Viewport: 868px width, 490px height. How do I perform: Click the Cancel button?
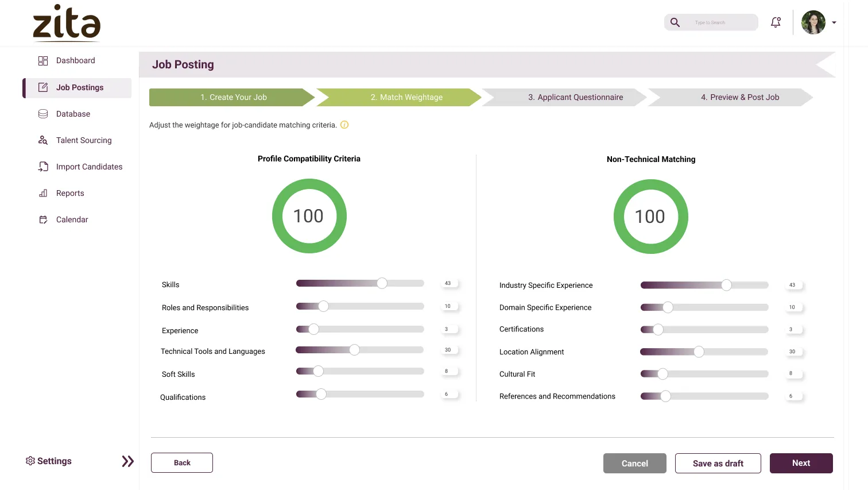[x=635, y=464]
